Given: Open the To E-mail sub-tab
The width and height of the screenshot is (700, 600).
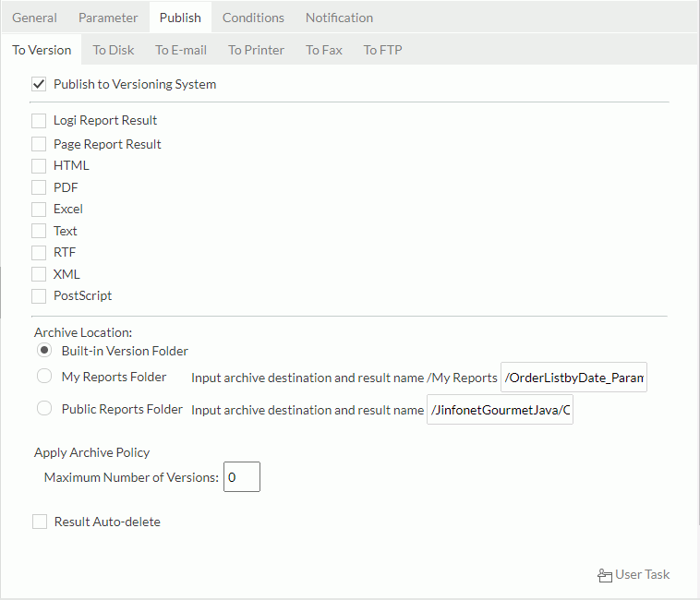Looking at the screenshot, I should [181, 50].
